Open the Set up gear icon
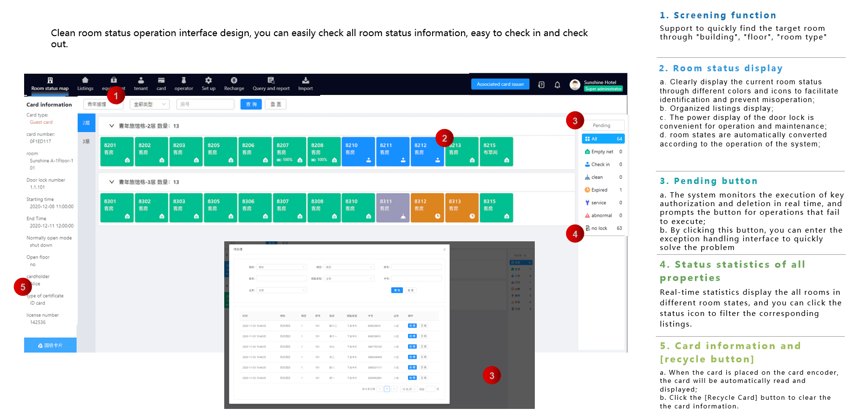Image resolution: width=868 pixels, height=420 pixels. click(x=208, y=80)
